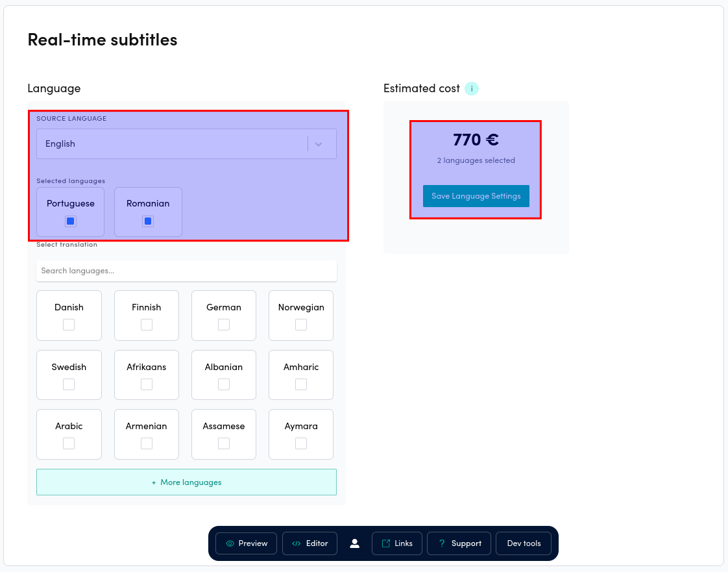Viewport: 728px width, 572px height.
Task: Select the Swedish translation card
Action: [x=69, y=375]
